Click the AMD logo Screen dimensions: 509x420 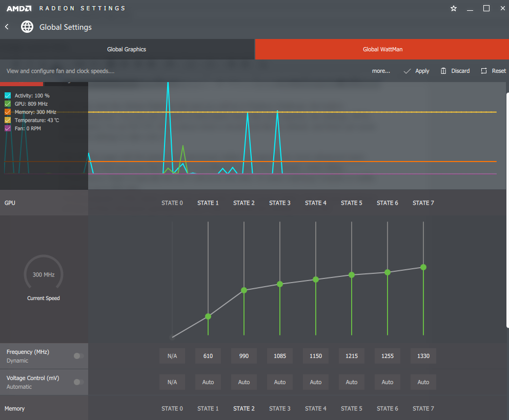point(19,8)
